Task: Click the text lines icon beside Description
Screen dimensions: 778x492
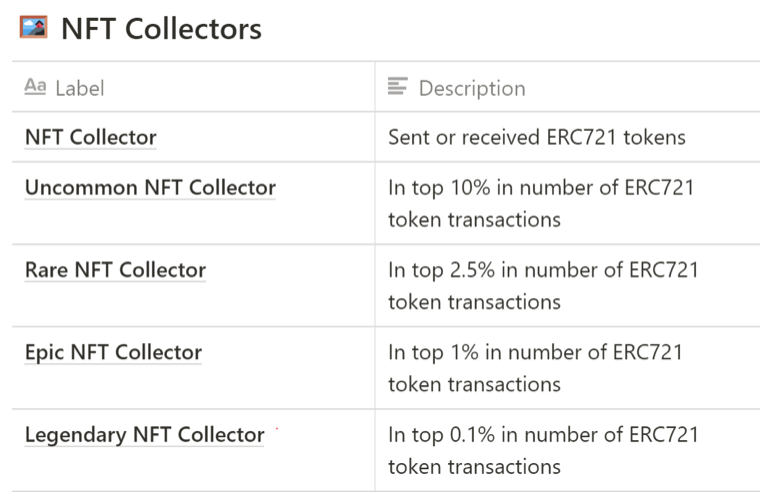Action: click(397, 86)
